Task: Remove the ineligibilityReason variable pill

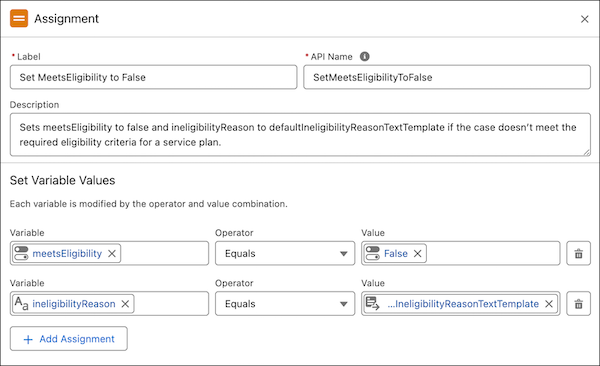Action: [x=125, y=304]
